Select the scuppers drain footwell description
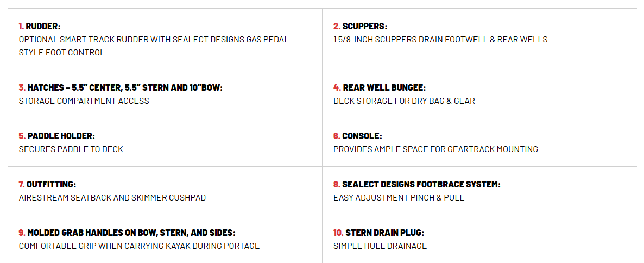This screenshot has height=263, width=644. coord(440,40)
